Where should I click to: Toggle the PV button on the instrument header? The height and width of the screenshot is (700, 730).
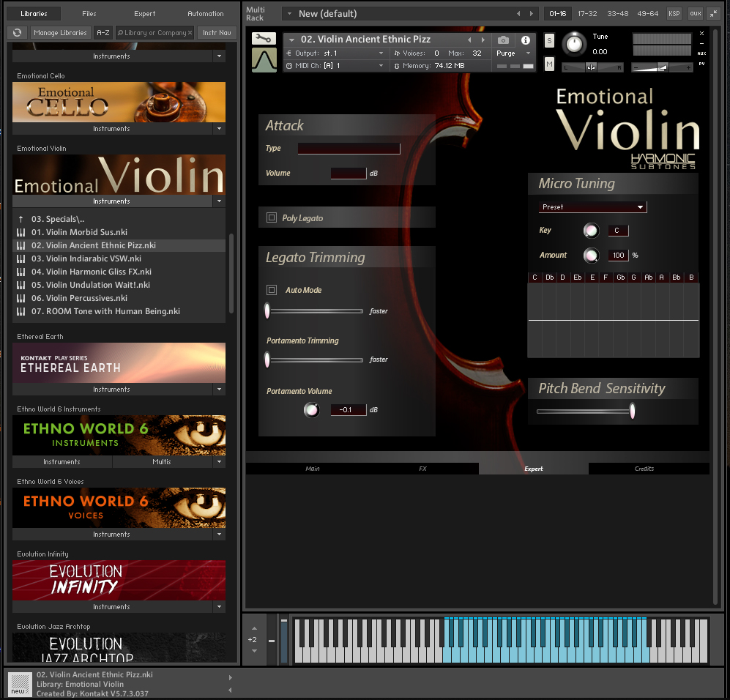tap(701, 64)
